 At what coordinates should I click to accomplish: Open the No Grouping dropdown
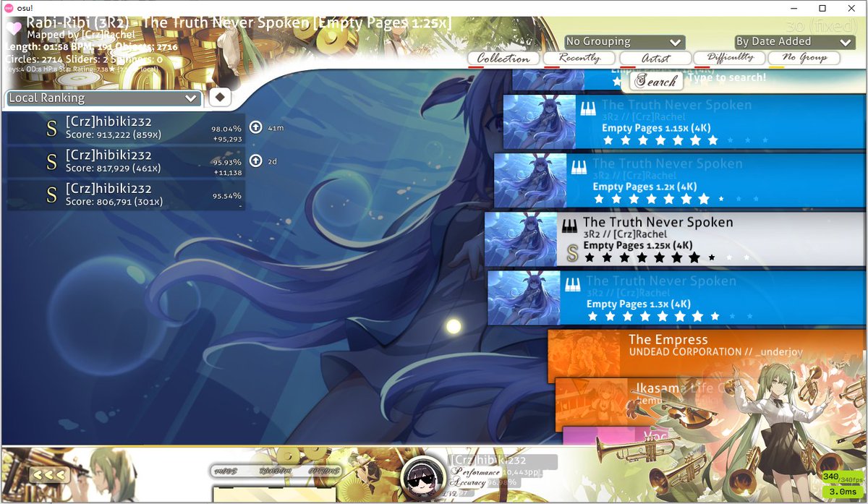click(x=624, y=42)
